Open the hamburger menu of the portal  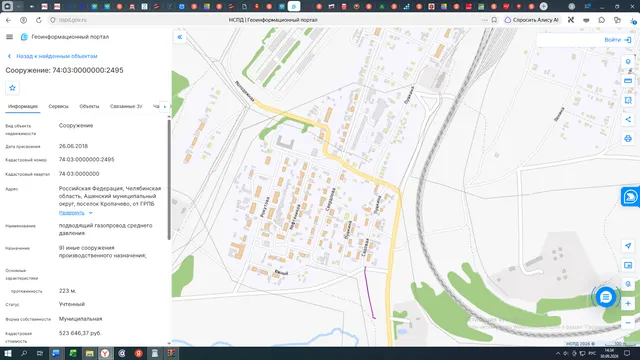pos(9,37)
